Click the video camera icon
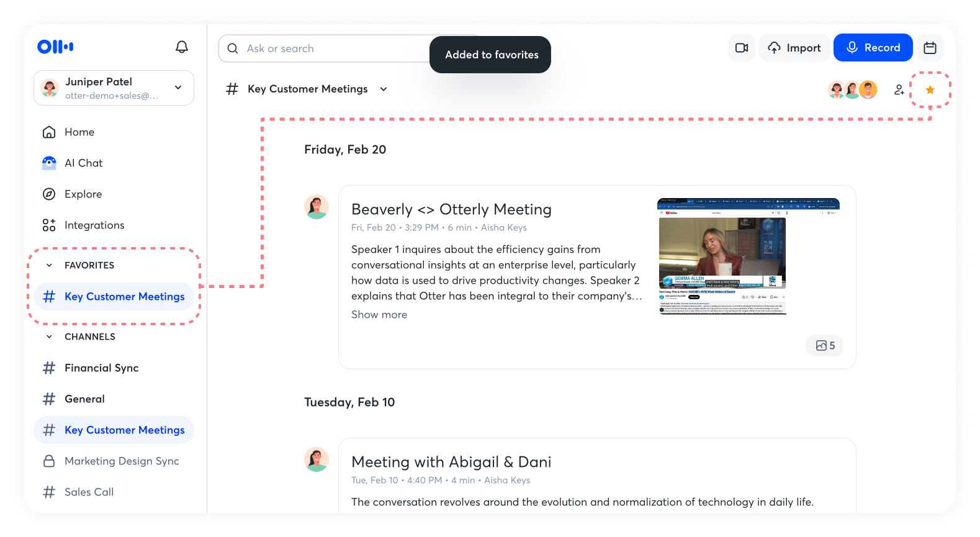 (741, 48)
